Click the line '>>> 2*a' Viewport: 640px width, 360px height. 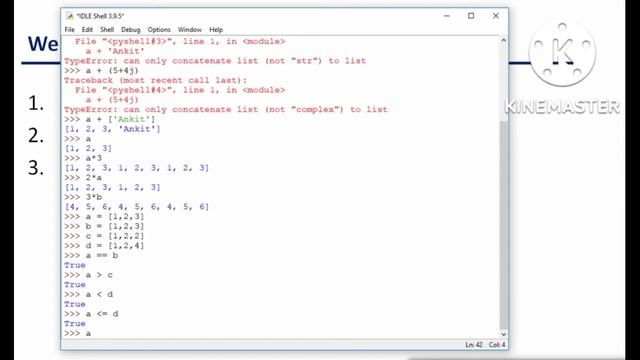(83, 178)
